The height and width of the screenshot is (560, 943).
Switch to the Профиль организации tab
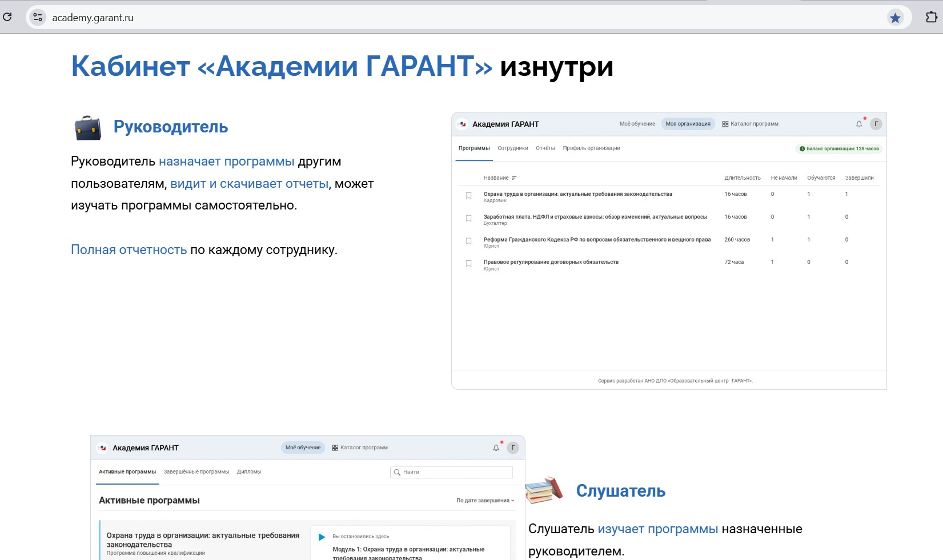591,148
